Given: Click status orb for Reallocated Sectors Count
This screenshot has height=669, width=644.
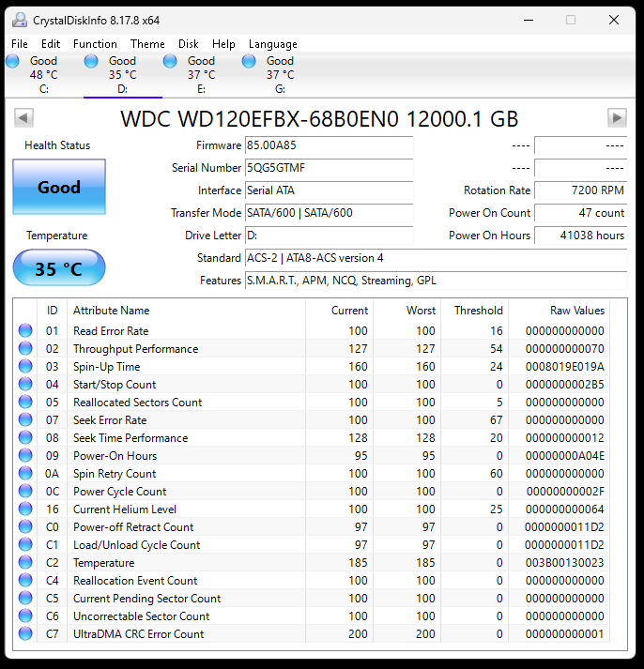Looking at the screenshot, I should pyautogui.click(x=25, y=402).
